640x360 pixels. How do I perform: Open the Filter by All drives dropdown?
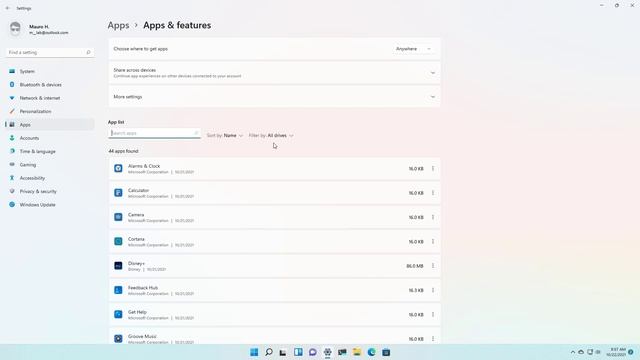click(271, 136)
